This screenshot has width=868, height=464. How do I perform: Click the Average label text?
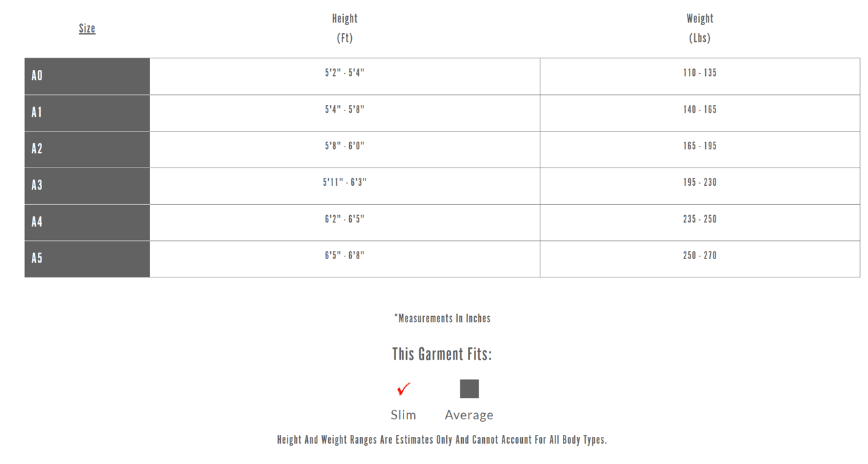[x=469, y=414]
